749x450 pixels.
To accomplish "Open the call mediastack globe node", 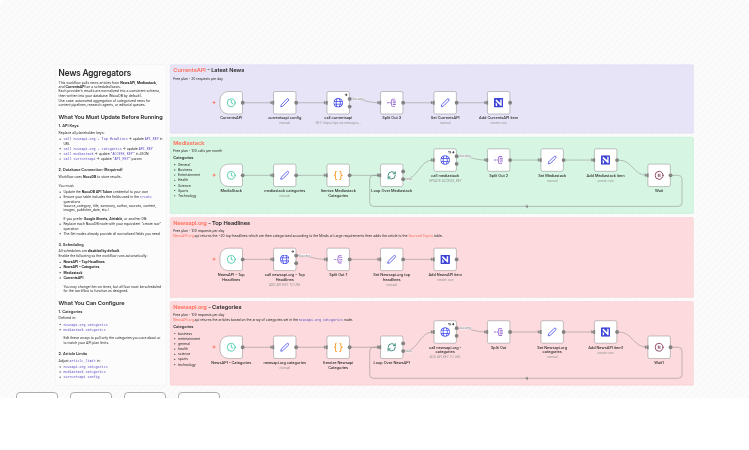I will coord(445,160).
